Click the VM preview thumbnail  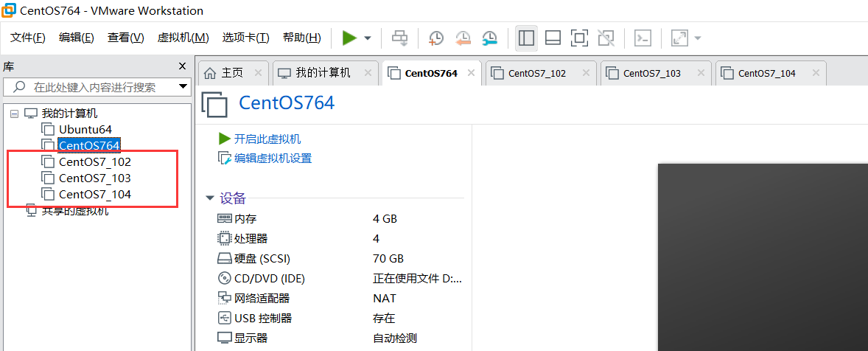pos(763,257)
